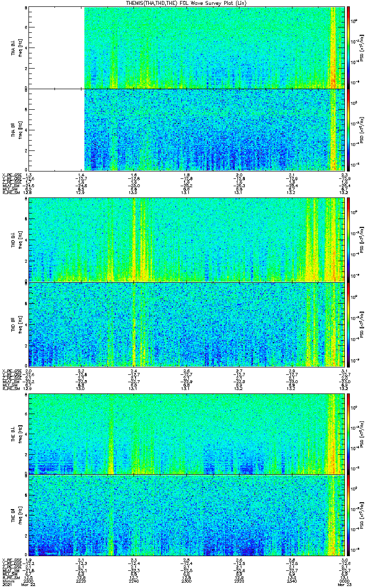Click the Mar 23 date label
The image size is (368, 588).
point(345,585)
